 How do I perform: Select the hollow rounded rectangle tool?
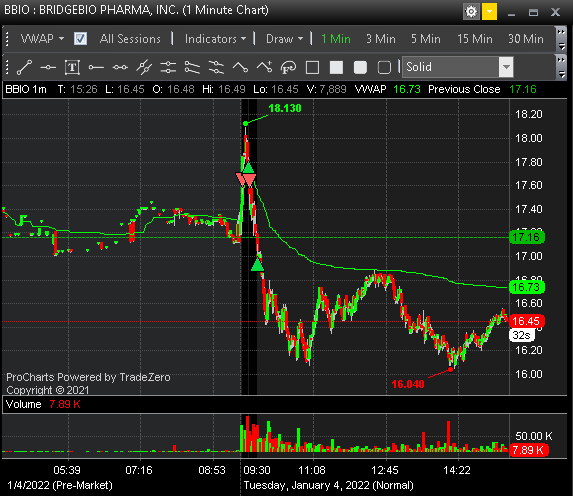(x=384, y=67)
